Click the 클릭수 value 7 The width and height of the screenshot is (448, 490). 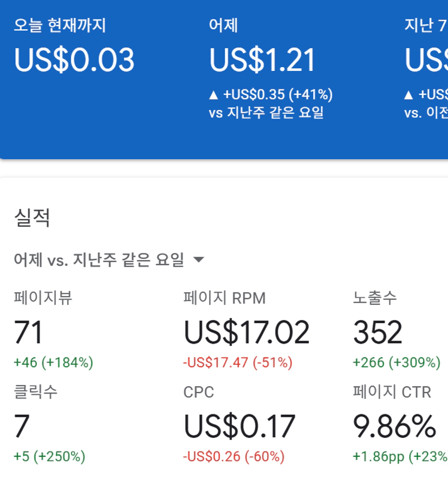point(22,427)
